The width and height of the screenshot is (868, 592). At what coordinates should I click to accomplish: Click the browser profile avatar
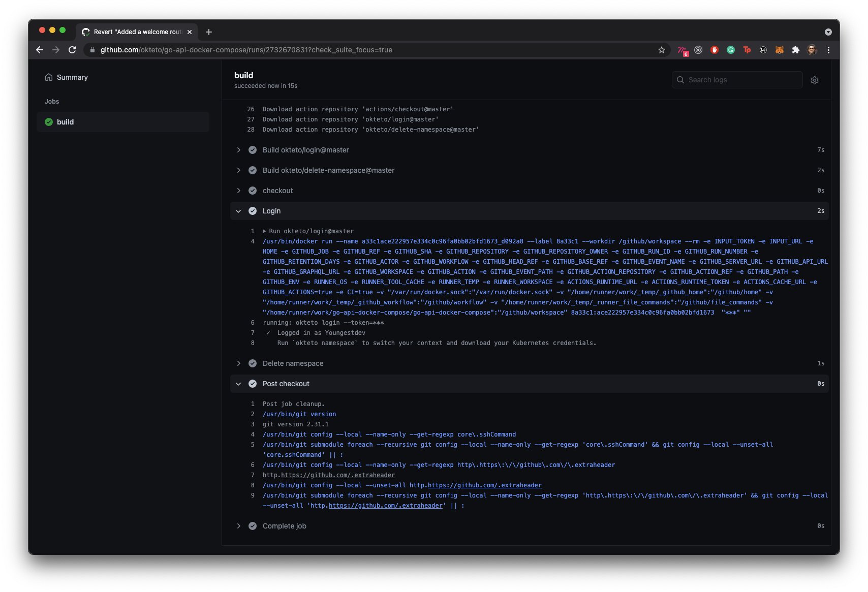tap(812, 50)
